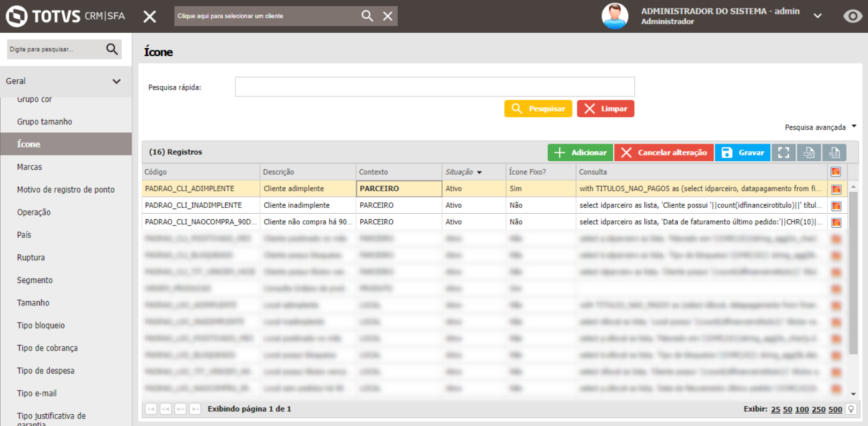Expand the admin user dropdown chevron
Image resolution: width=868 pixels, height=426 pixels.
click(818, 16)
